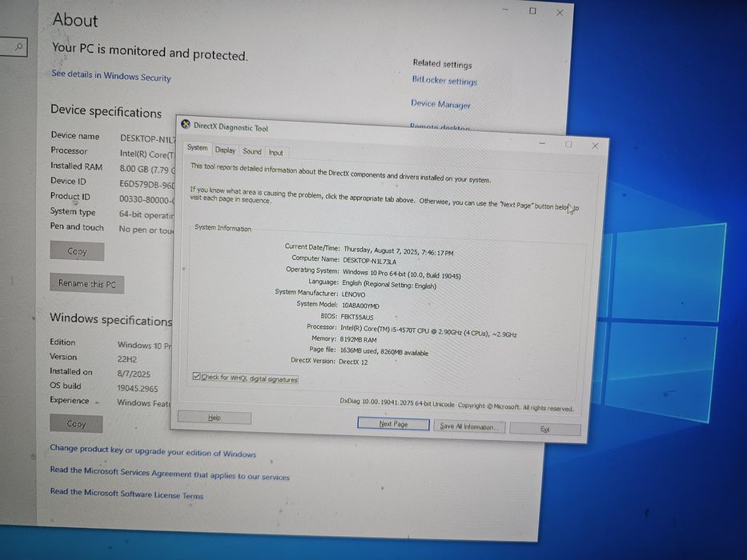Select the System Model value 10ABA00YMD
Viewport: 747px width, 560px height.
[x=360, y=306]
